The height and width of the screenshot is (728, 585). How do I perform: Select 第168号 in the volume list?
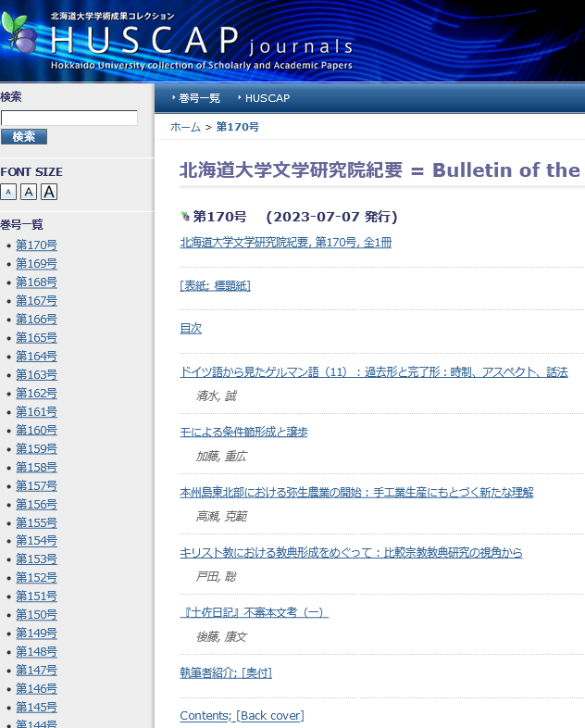pos(37,282)
